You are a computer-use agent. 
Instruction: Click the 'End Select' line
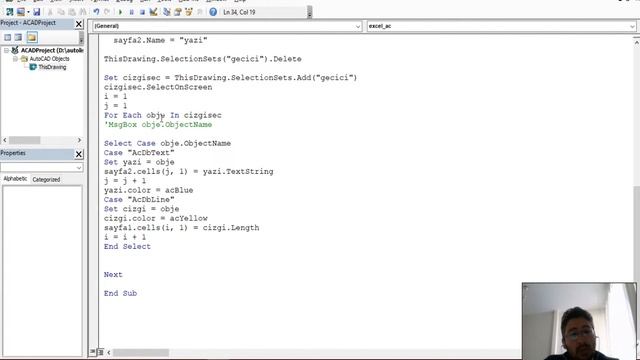tap(127, 247)
